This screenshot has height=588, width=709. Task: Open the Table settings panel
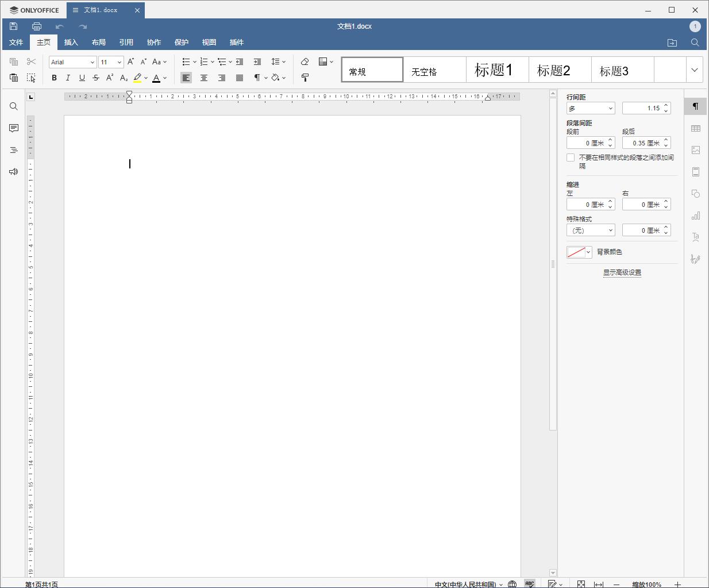coord(696,128)
